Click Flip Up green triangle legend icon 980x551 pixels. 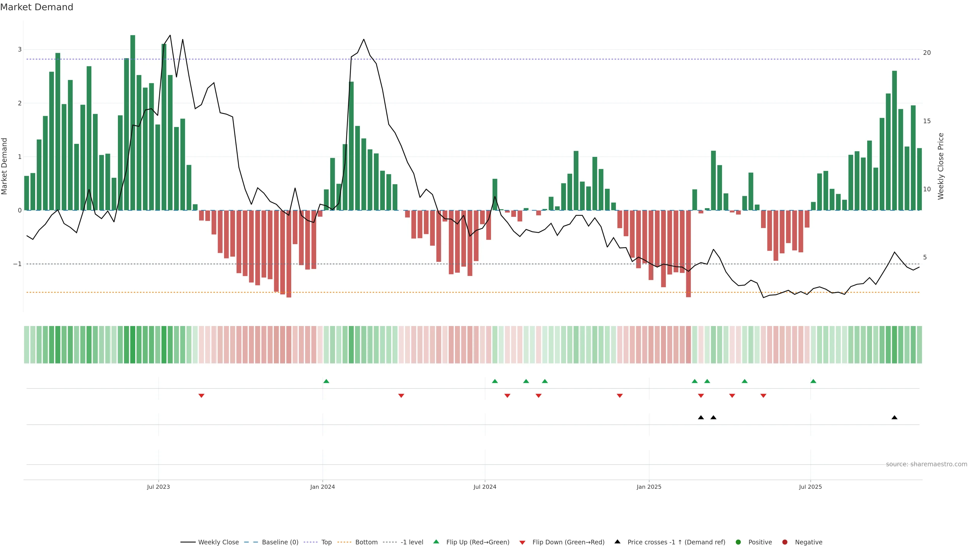pyautogui.click(x=436, y=542)
